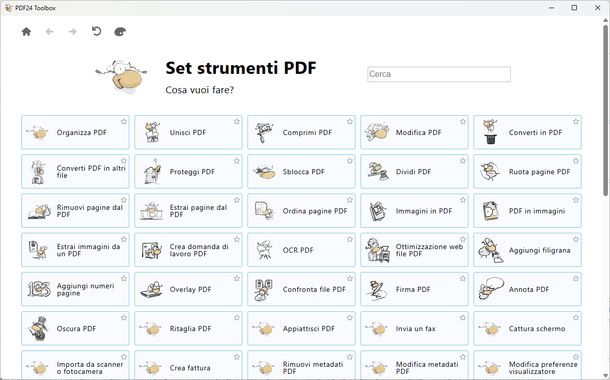Select the Modifica metadati PDF tile
Screen dimensions: 610x380
pos(414,365)
